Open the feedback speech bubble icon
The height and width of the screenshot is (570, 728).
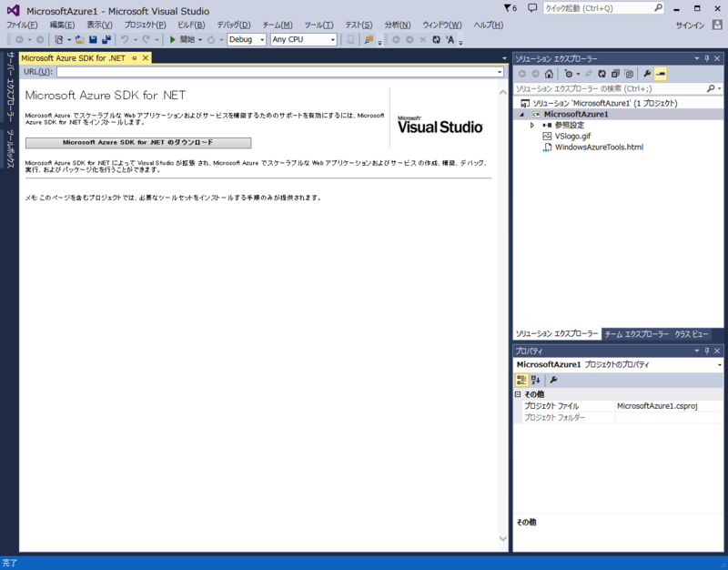pos(532,8)
